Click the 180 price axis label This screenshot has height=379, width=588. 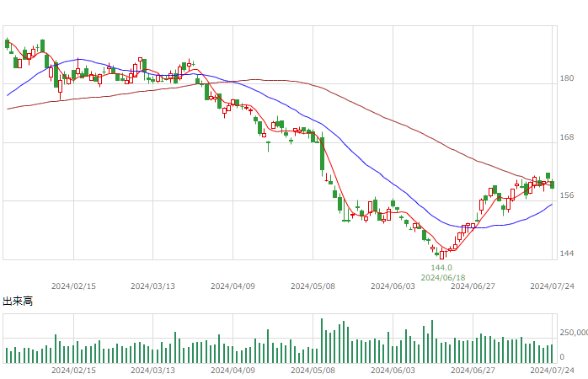567,78
